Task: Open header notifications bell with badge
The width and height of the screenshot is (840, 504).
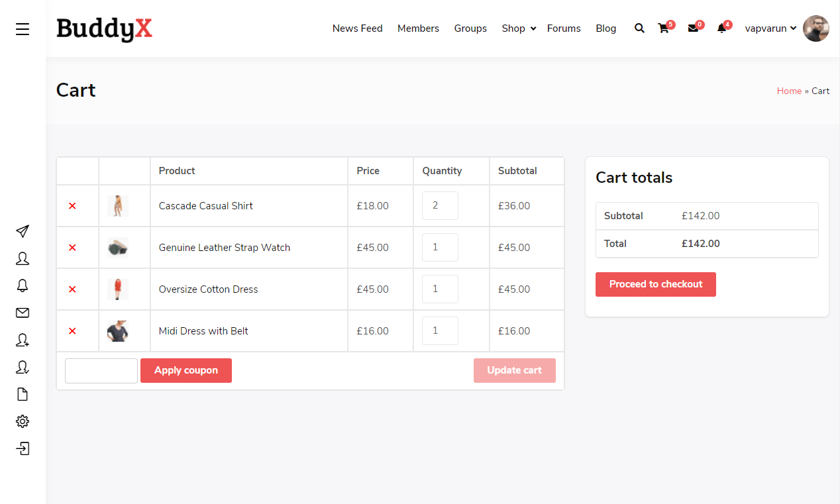Action: [721, 28]
